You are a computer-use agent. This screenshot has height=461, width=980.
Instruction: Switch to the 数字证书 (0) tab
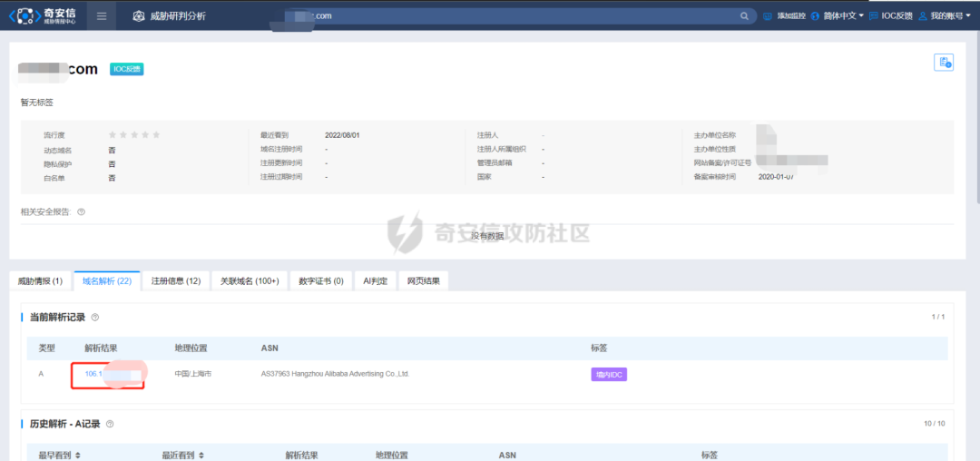tap(321, 281)
